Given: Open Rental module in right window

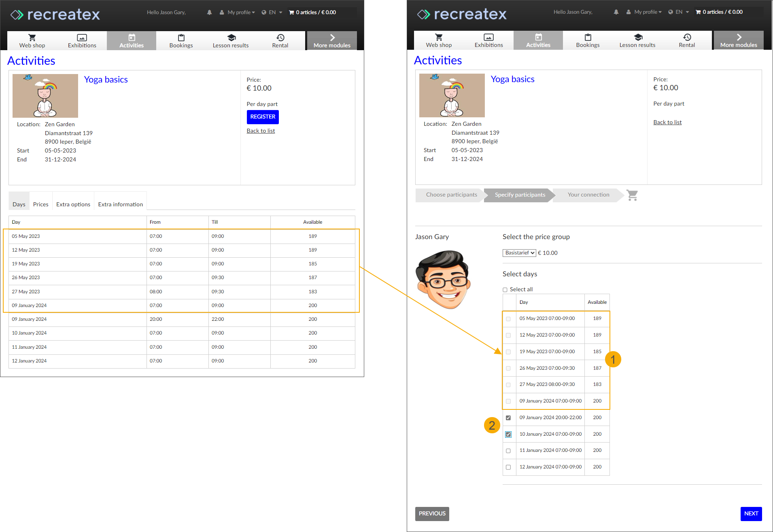Looking at the screenshot, I should click(x=687, y=40).
